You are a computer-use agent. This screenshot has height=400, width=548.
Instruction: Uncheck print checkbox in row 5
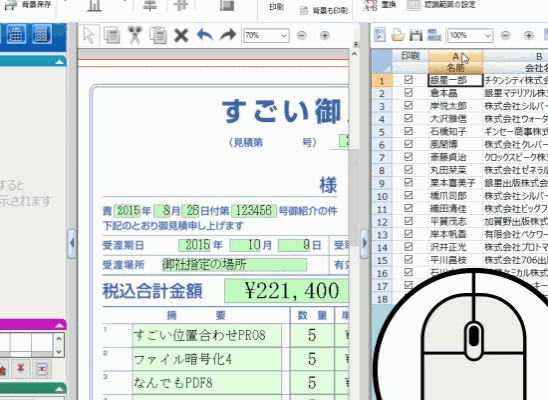tap(408, 131)
